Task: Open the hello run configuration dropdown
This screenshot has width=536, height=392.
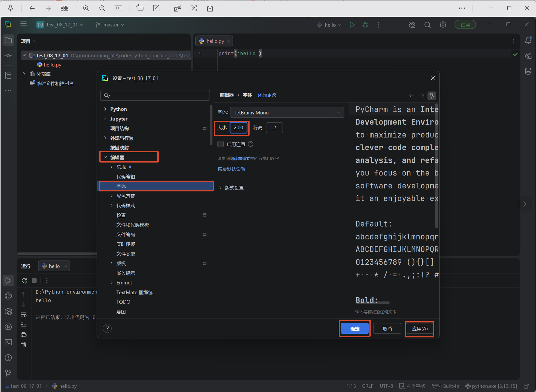Action: (x=329, y=25)
